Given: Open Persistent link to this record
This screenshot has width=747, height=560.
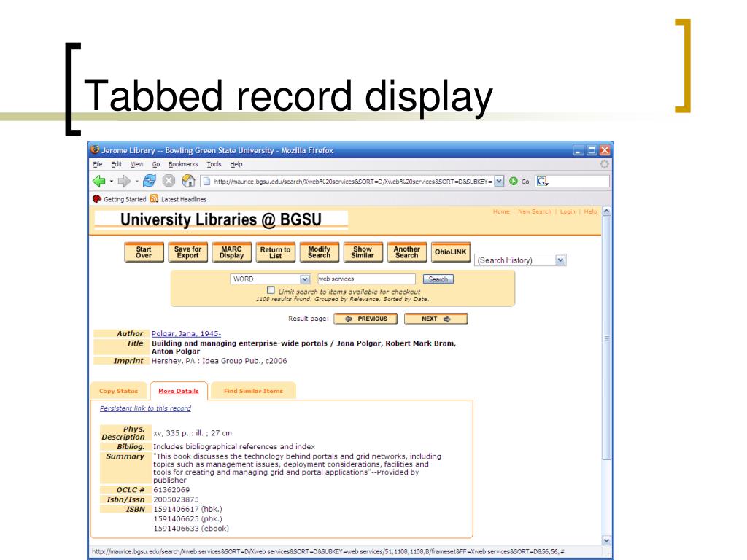Looking at the screenshot, I should tap(145, 408).
